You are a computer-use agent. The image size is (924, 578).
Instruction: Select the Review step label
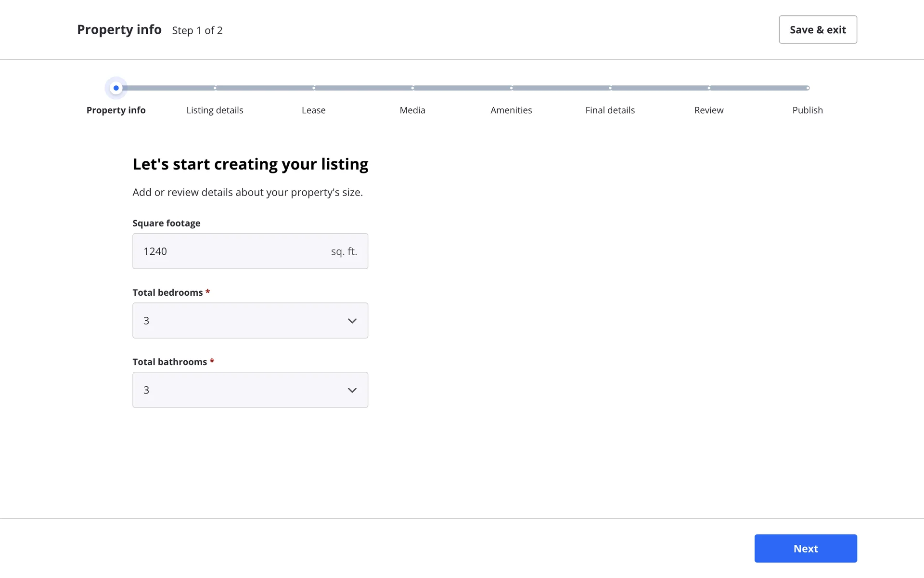pyautogui.click(x=708, y=110)
